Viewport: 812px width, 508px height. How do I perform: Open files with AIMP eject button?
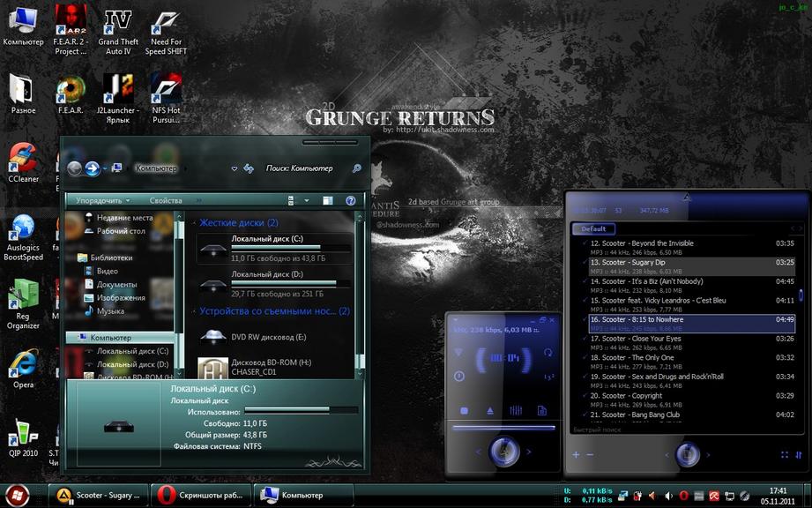490,411
